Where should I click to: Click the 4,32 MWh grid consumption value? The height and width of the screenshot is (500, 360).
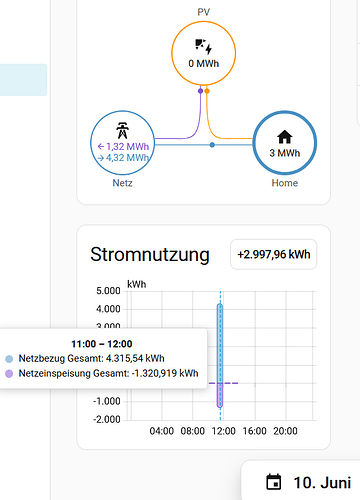click(x=123, y=158)
